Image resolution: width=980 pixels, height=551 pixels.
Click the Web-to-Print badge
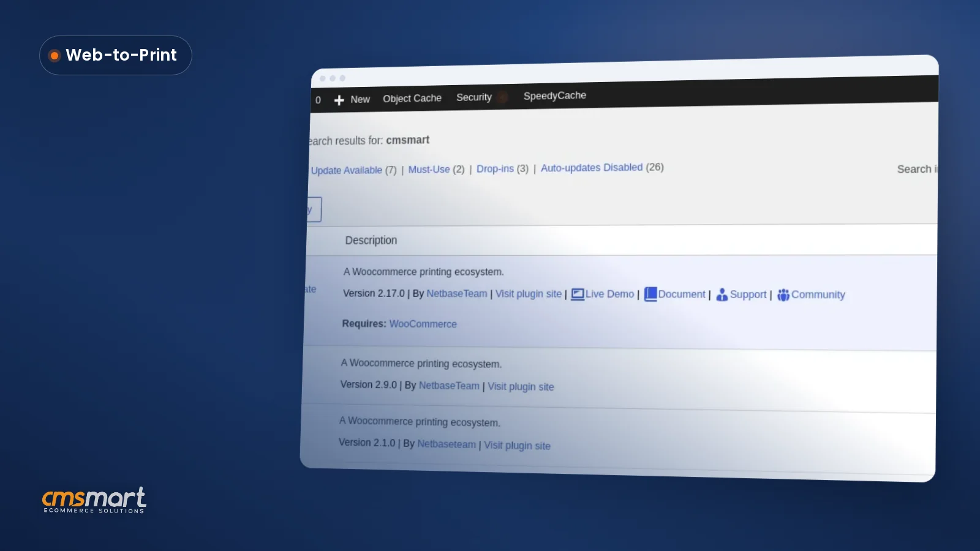pos(116,55)
